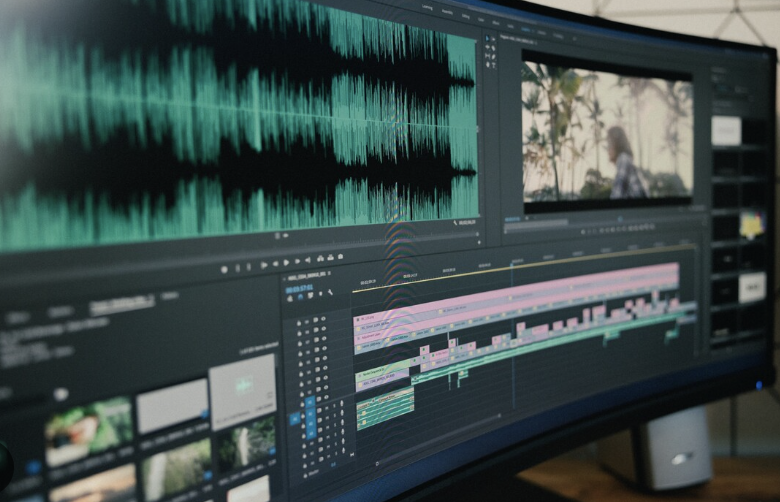780x502 pixels.
Task: Open the Learning workspace tab
Action: [x=427, y=8]
